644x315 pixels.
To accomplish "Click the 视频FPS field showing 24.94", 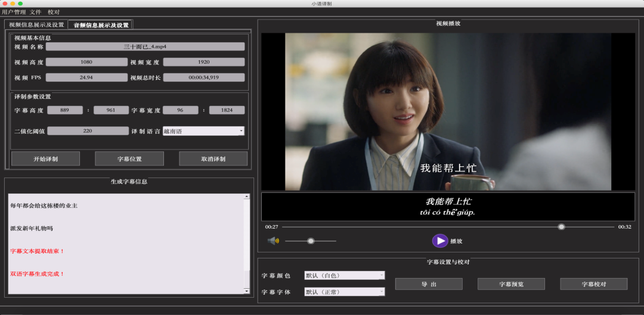I will point(86,77).
